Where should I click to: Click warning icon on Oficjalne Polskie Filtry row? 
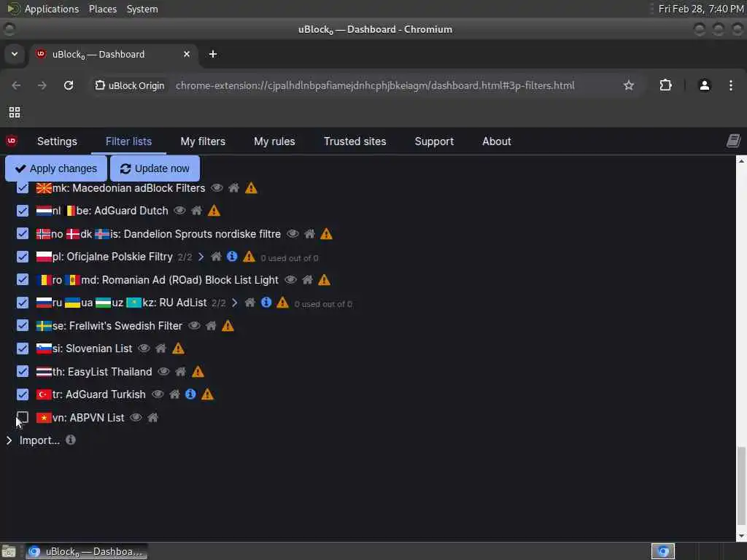pos(249,257)
